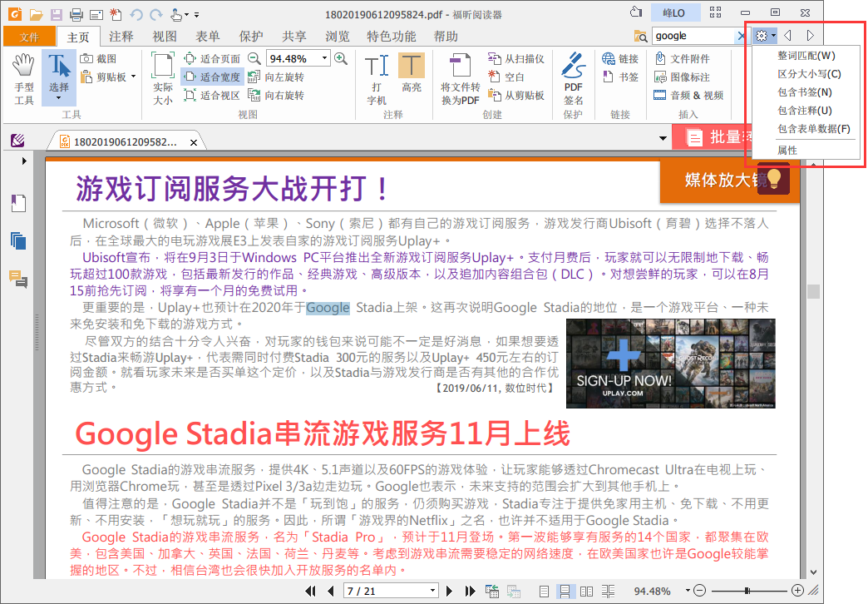Viewport: 868px width, 604px height.
Task: Click the Redo arrow in quick access toolbar
Action: point(156,14)
